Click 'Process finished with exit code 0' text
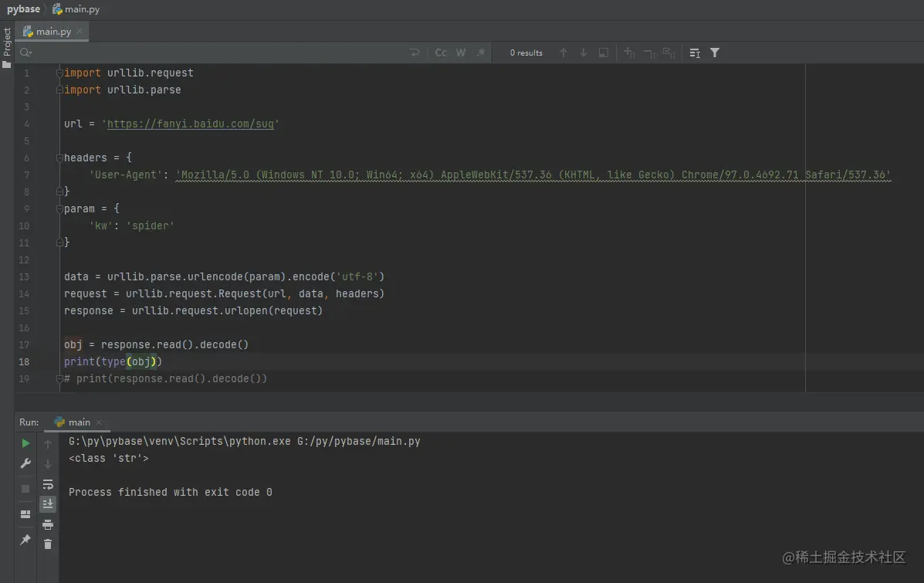924x583 pixels. tap(171, 492)
